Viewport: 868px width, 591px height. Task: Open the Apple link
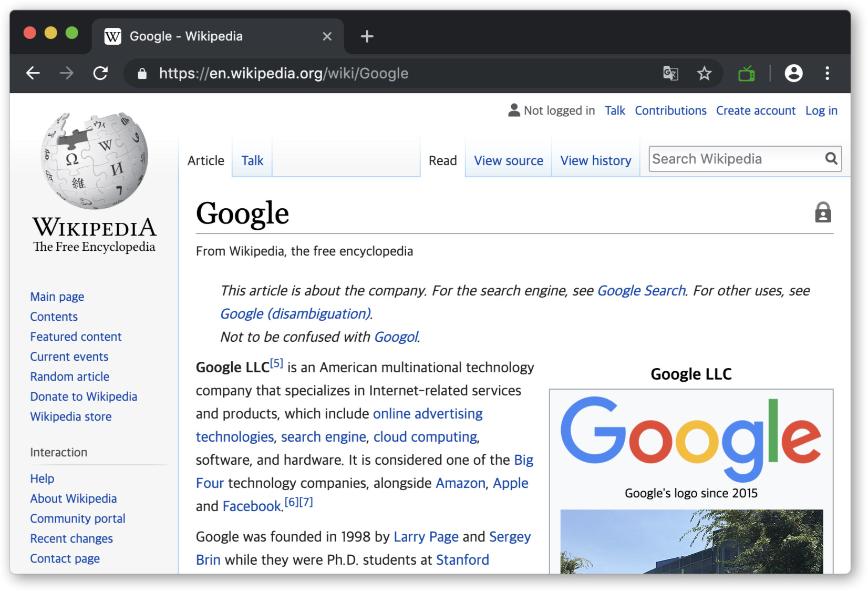pyautogui.click(x=510, y=483)
